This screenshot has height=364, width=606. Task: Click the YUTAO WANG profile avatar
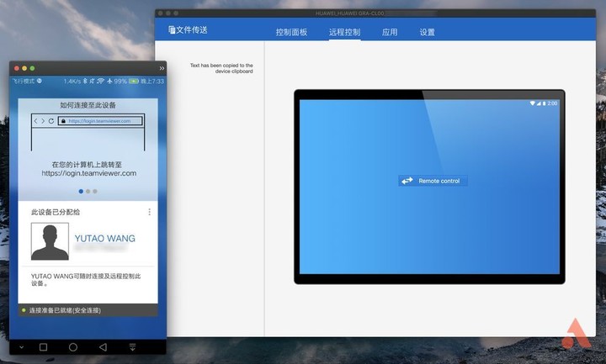click(50, 241)
